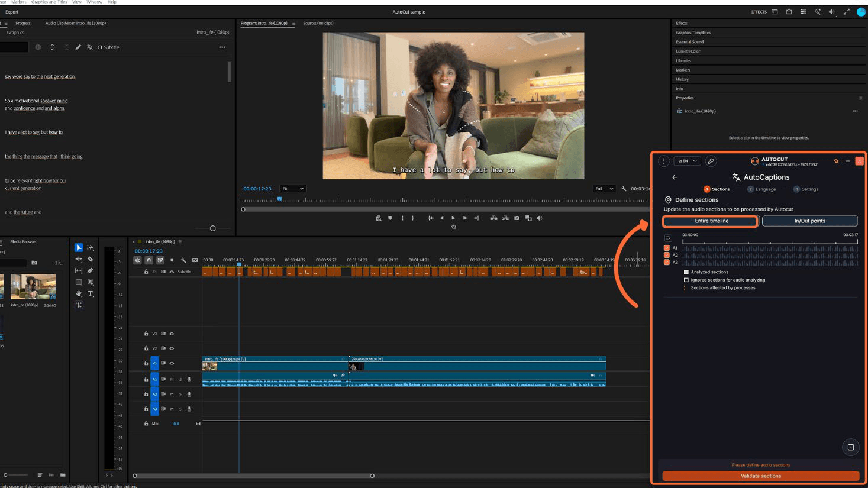
Task: Step back one frame
Action: pos(442,218)
